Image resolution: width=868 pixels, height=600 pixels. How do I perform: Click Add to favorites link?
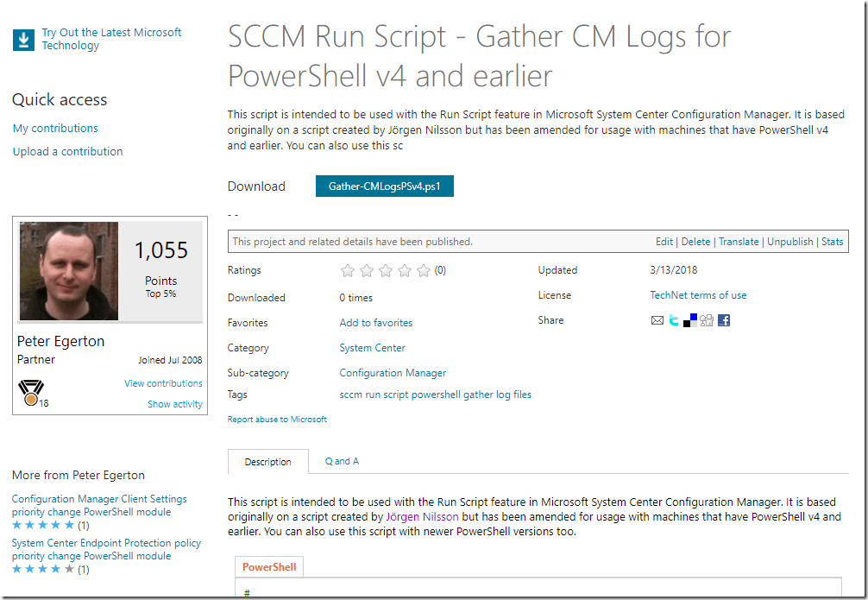(x=376, y=323)
